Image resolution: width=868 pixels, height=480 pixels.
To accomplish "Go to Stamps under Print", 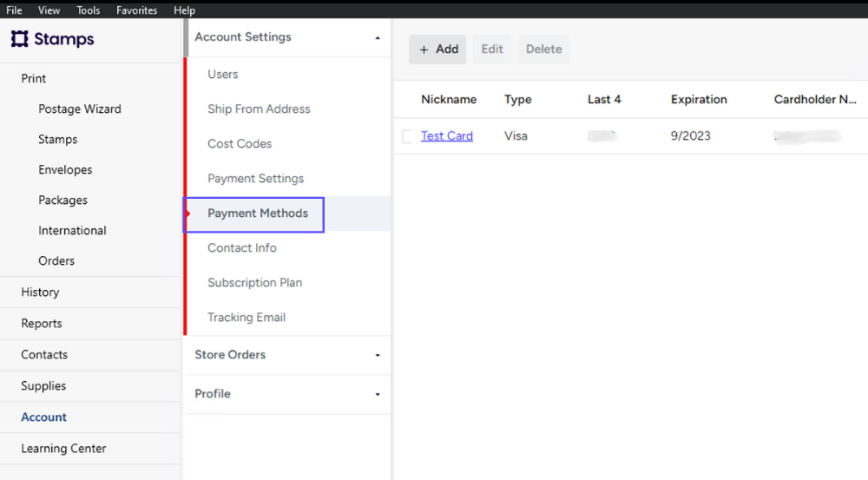I will click(x=57, y=140).
